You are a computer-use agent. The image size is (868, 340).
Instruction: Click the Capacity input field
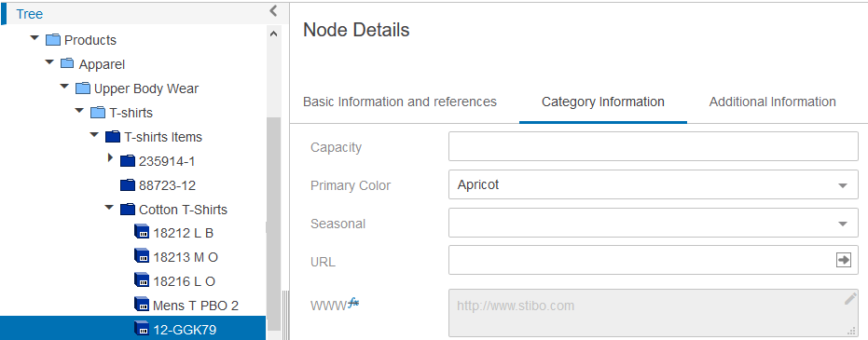point(654,146)
